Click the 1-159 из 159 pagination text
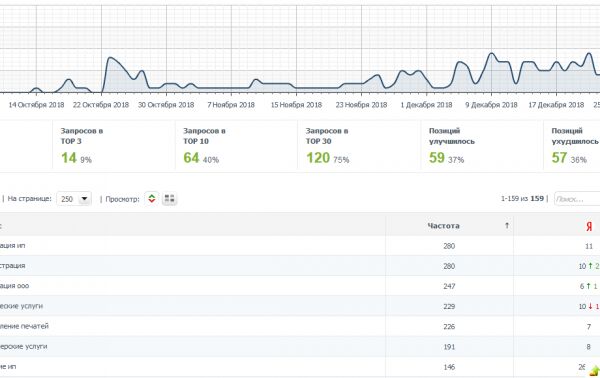 click(522, 199)
